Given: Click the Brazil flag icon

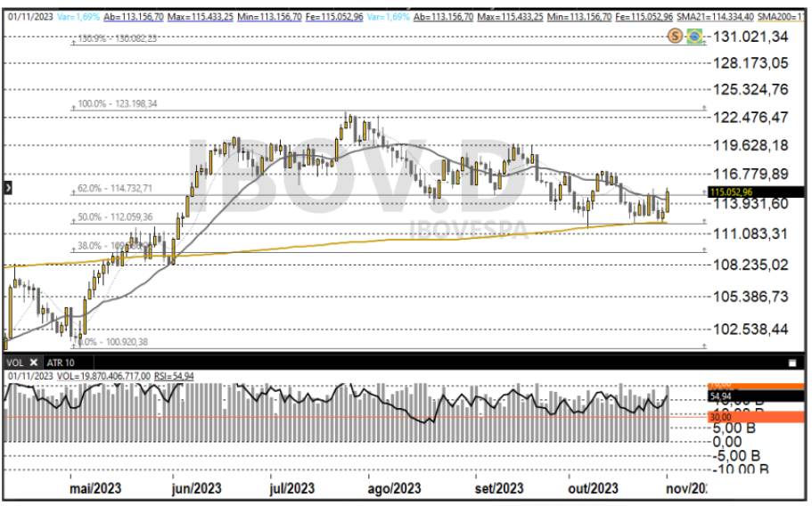Looking at the screenshot, I should pyautogui.click(x=694, y=37).
